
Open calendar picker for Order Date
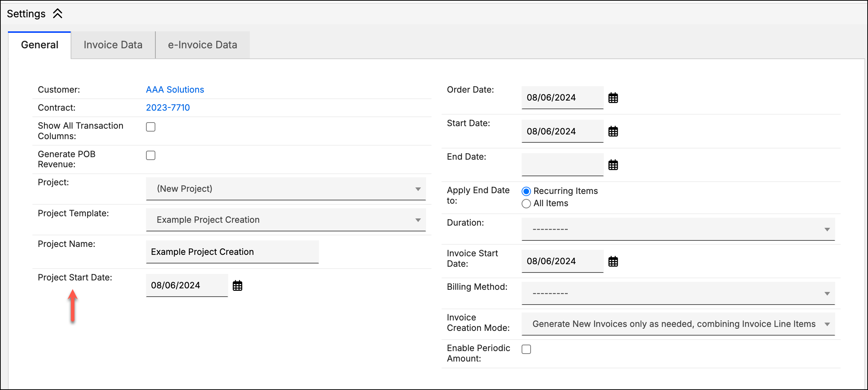(x=613, y=98)
